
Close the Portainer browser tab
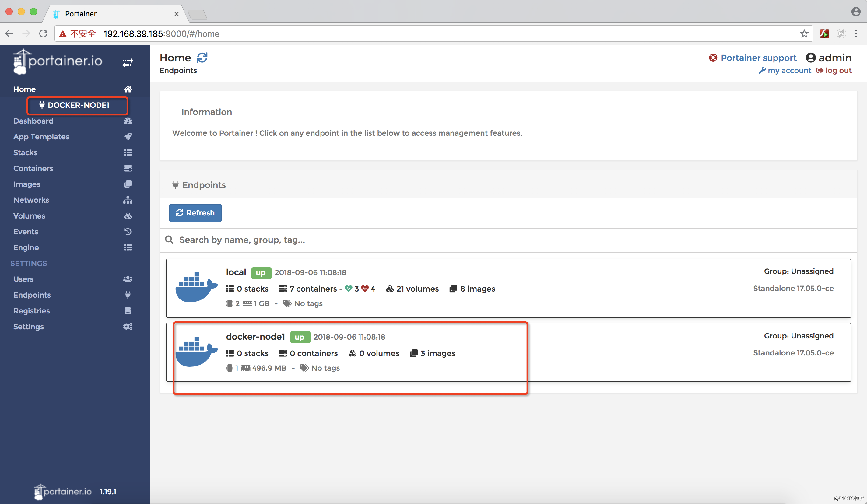[x=177, y=14]
